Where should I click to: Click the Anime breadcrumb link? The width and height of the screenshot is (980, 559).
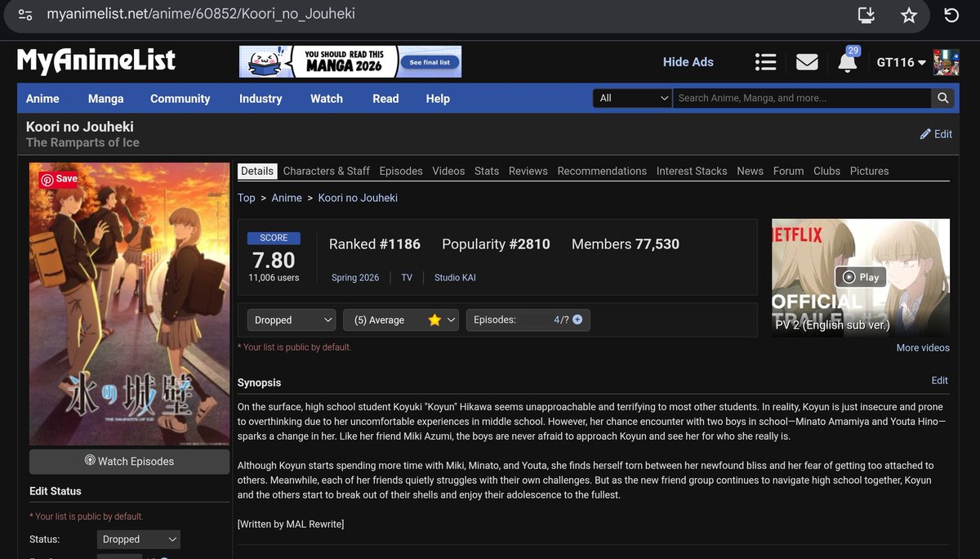pyautogui.click(x=287, y=198)
